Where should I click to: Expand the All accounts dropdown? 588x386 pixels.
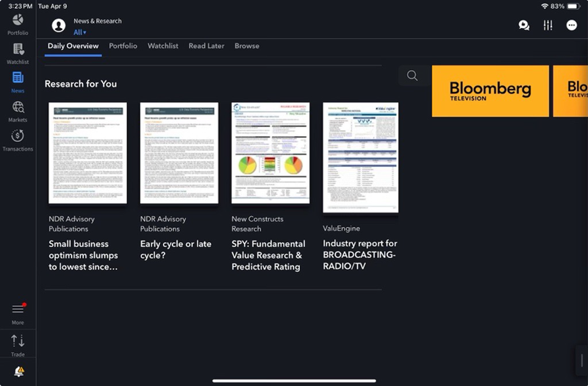coord(79,32)
